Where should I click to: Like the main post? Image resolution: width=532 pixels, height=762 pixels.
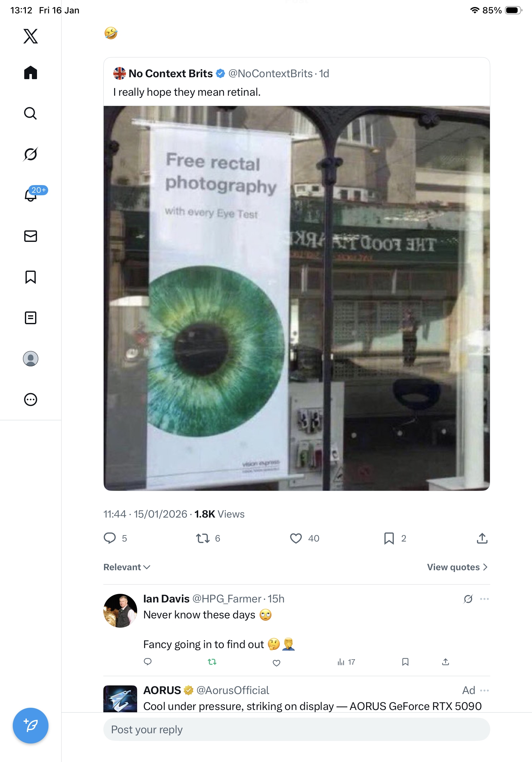coord(296,538)
